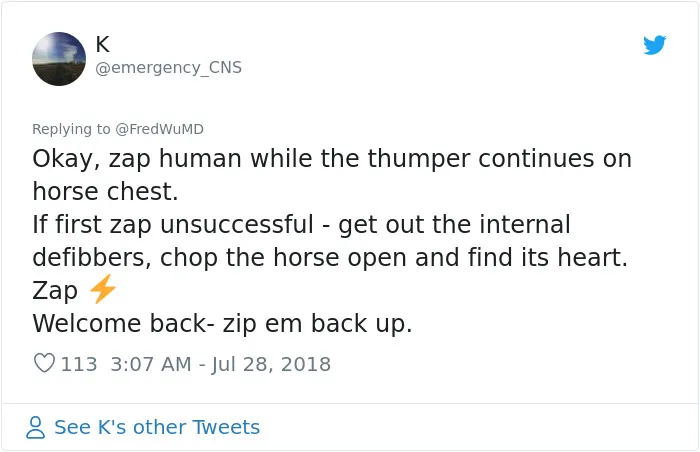Viewport: 700px width, 452px height.
Task: Open See K's other Tweets
Action: pos(157,427)
